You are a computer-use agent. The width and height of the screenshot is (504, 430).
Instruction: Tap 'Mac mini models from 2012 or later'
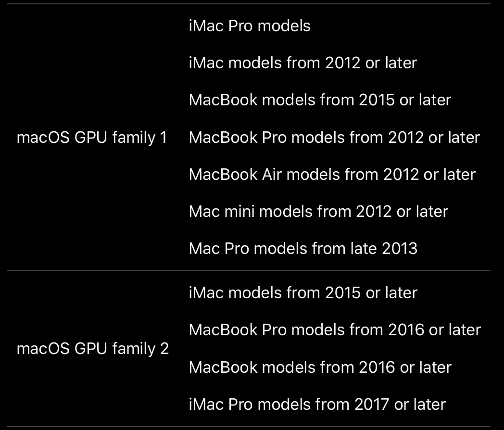point(318,212)
